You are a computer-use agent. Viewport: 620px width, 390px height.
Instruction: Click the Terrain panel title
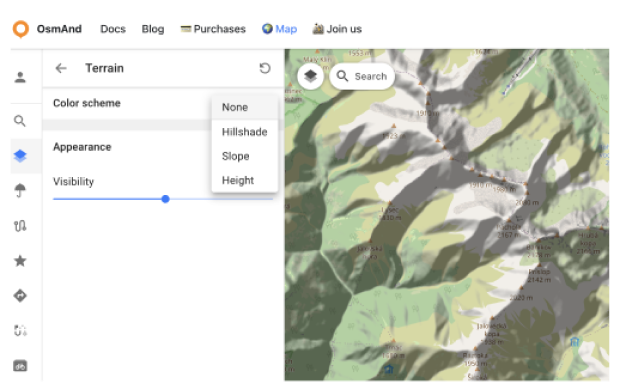tap(105, 68)
